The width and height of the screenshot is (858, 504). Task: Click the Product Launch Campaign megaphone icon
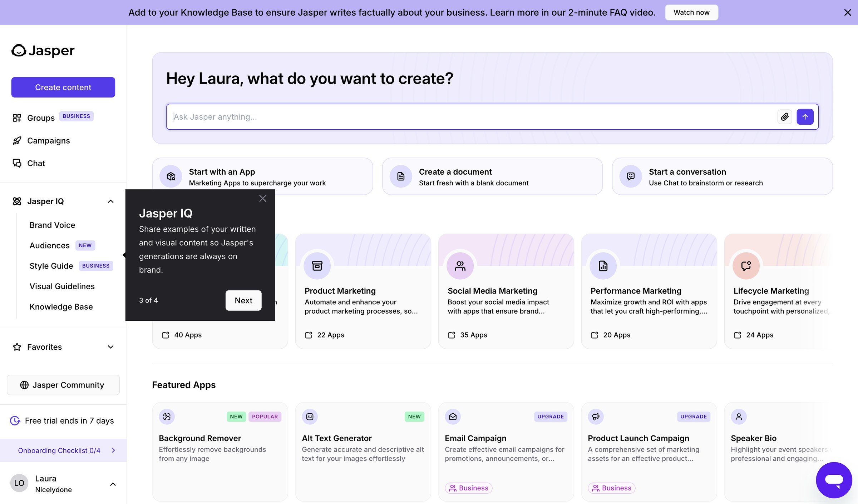[x=596, y=416]
